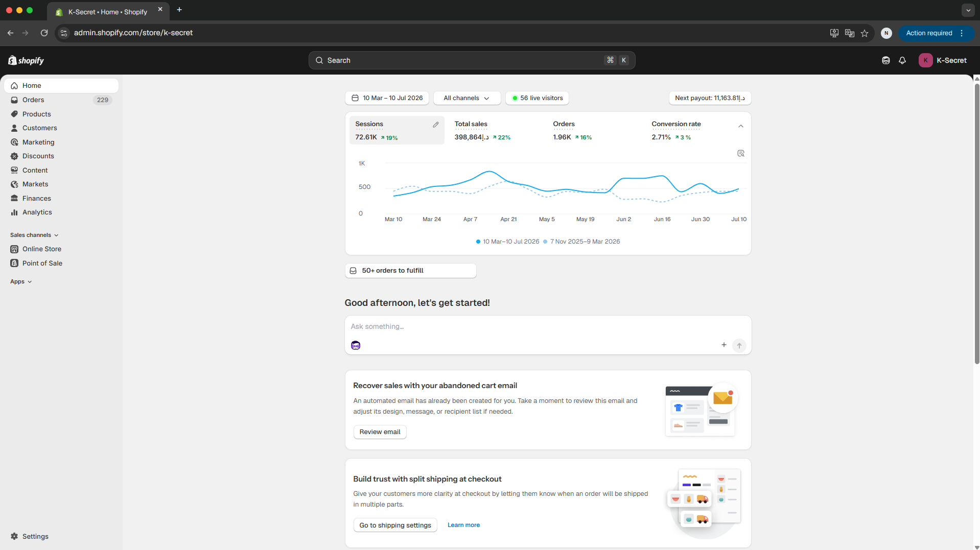This screenshot has height=550, width=980.
Task: Select the Sessions metric card
Action: click(397, 130)
